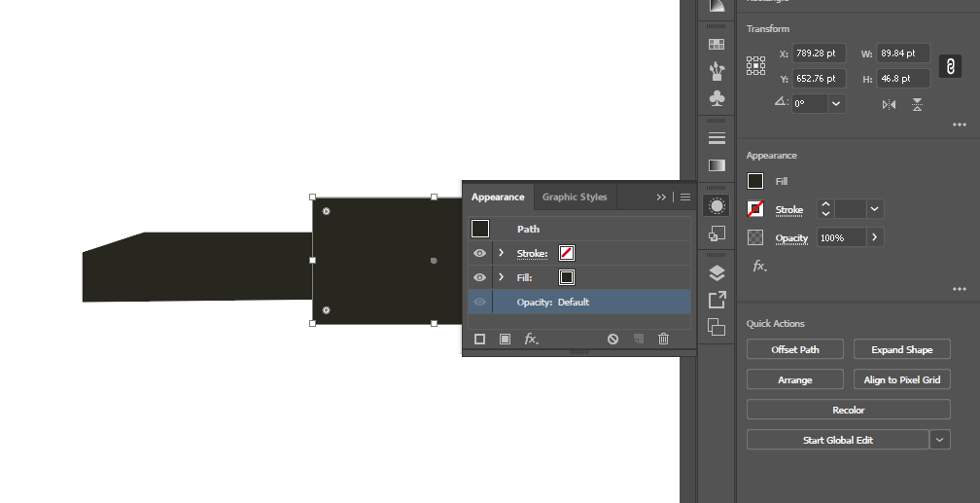
Task: Click the reference point locator grid
Action: [x=755, y=66]
